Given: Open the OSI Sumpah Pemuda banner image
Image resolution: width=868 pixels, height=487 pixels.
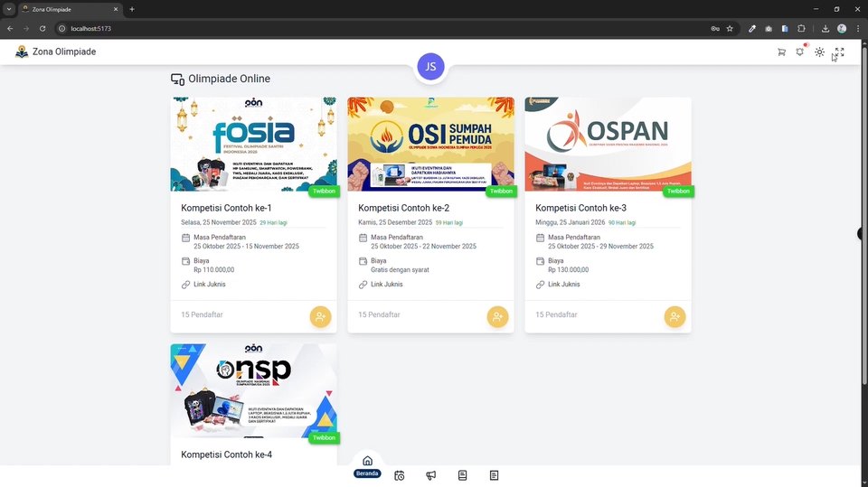Looking at the screenshot, I should point(430,144).
